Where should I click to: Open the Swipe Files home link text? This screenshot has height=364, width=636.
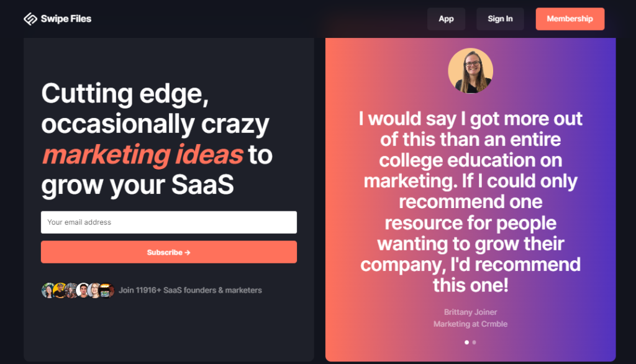(x=66, y=19)
